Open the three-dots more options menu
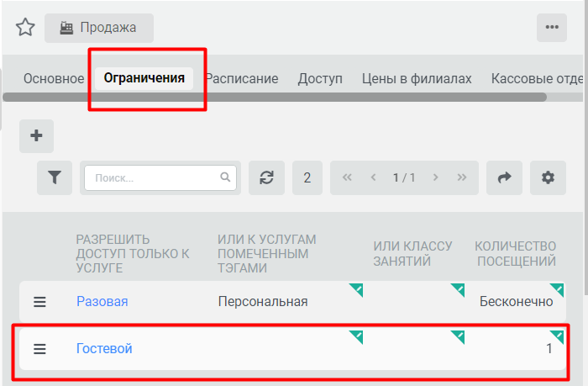 pyautogui.click(x=552, y=28)
